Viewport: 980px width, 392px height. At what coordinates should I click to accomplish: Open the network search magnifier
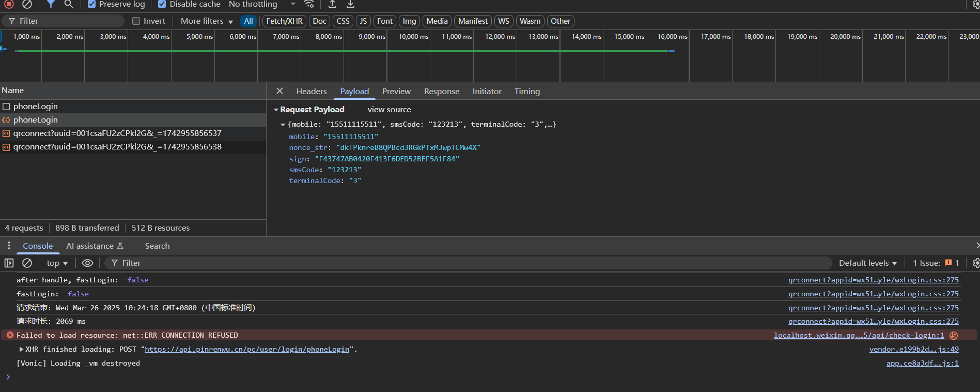point(68,4)
